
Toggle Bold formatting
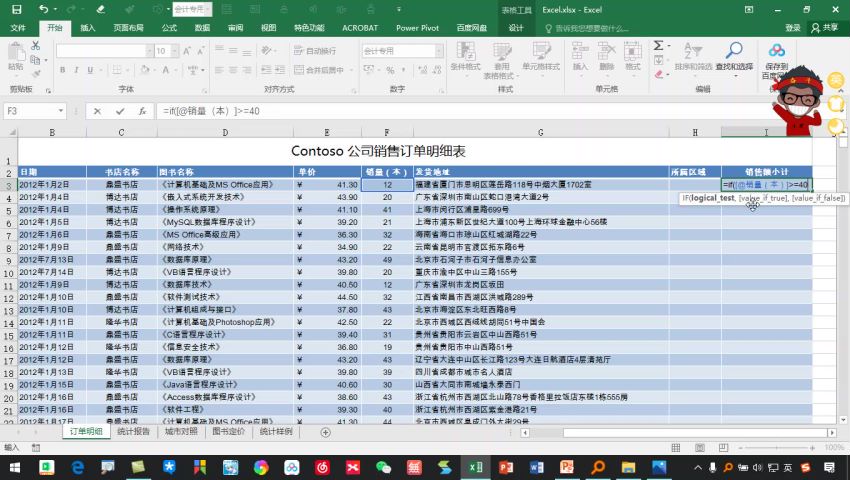[62, 70]
